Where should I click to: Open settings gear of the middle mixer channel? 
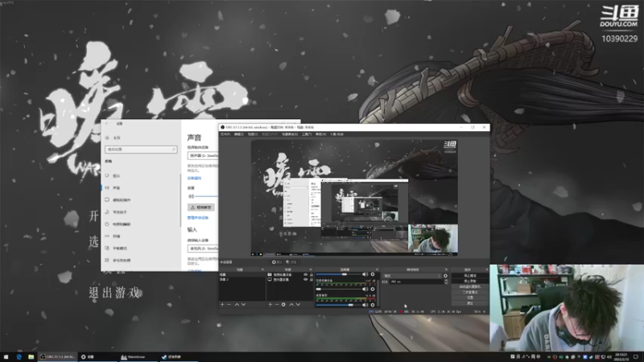pyautogui.click(x=373, y=289)
